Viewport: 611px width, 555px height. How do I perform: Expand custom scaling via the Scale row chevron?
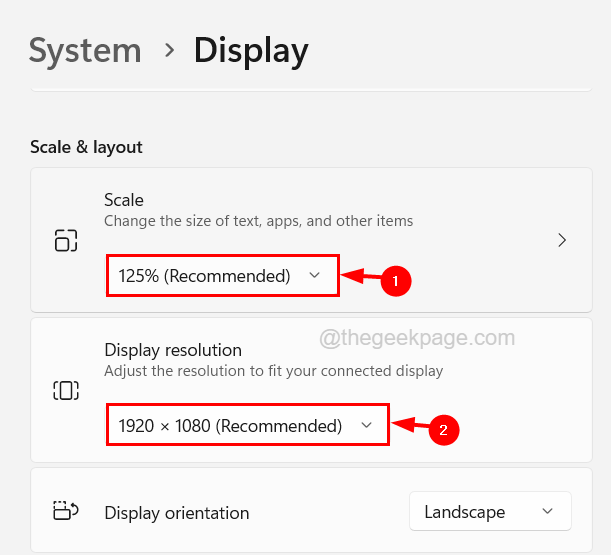(x=563, y=240)
